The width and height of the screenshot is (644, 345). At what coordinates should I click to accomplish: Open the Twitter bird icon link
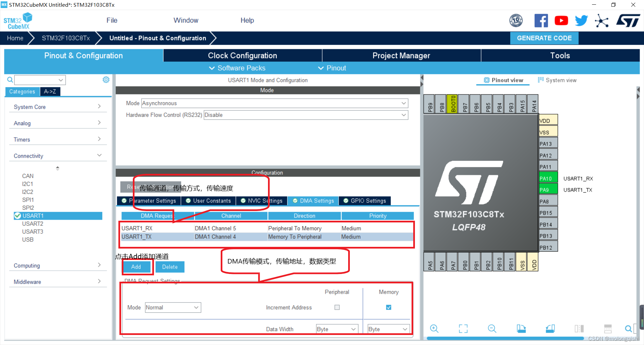581,21
